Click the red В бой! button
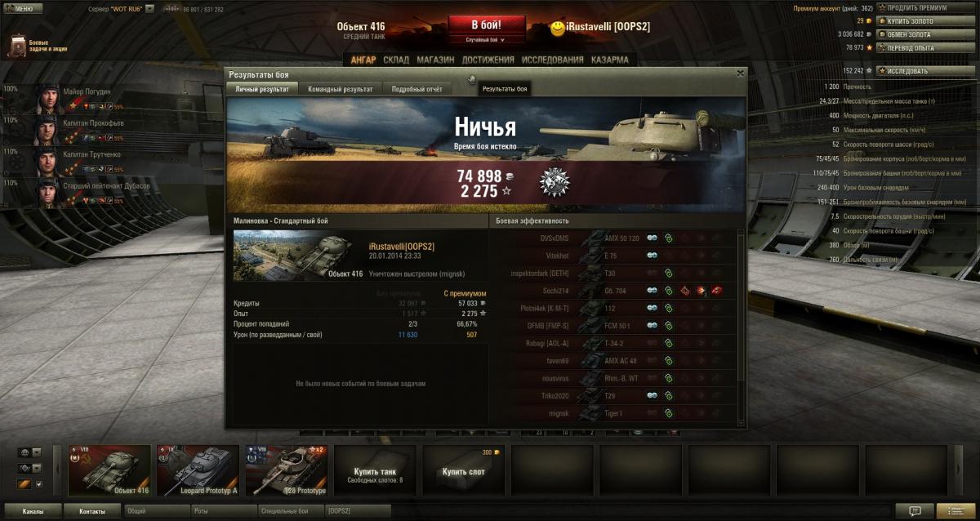980x521 pixels. [x=485, y=23]
